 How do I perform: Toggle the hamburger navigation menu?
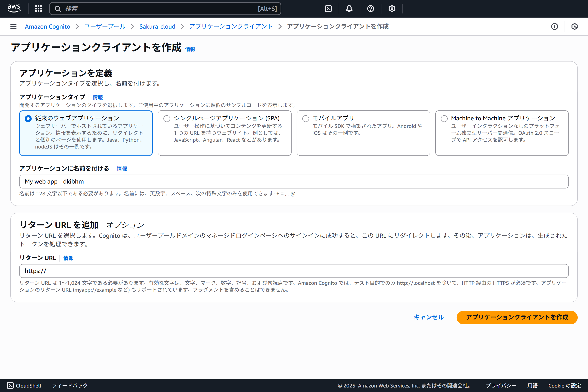point(14,26)
